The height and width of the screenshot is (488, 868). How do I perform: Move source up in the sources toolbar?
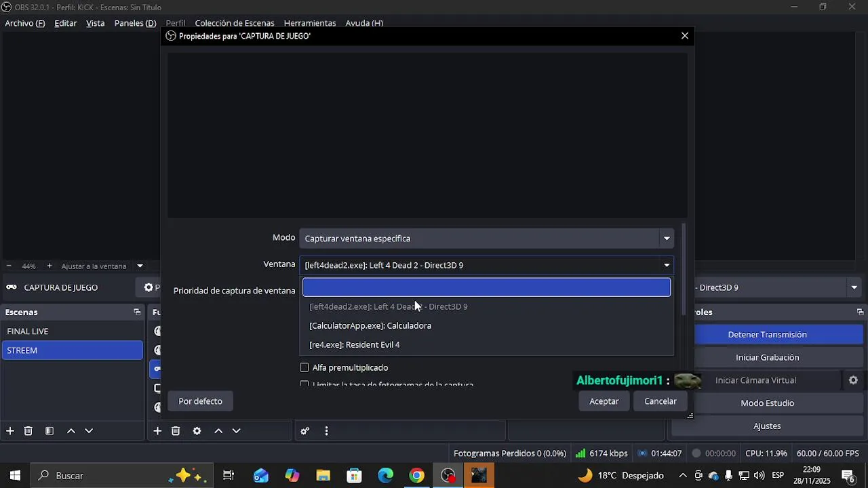point(218,431)
